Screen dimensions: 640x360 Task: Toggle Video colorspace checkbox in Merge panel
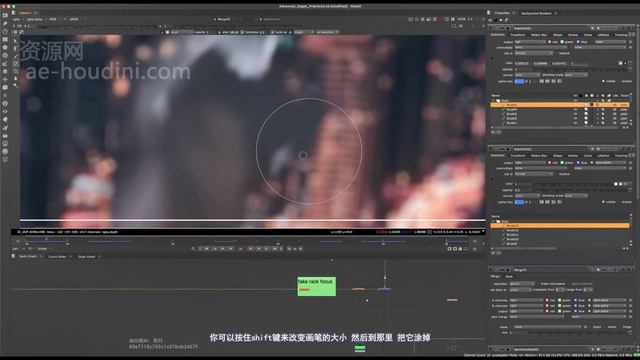tap(537, 284)
